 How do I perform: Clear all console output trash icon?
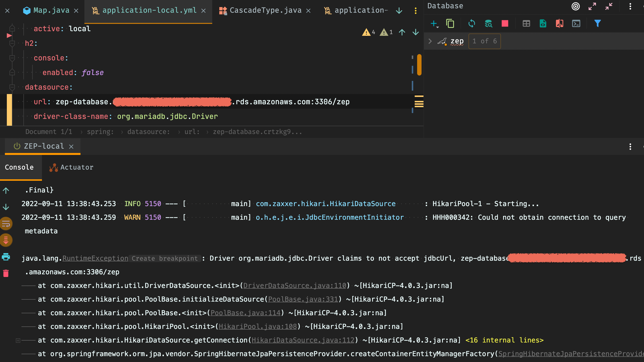click(x=6, y=273)
